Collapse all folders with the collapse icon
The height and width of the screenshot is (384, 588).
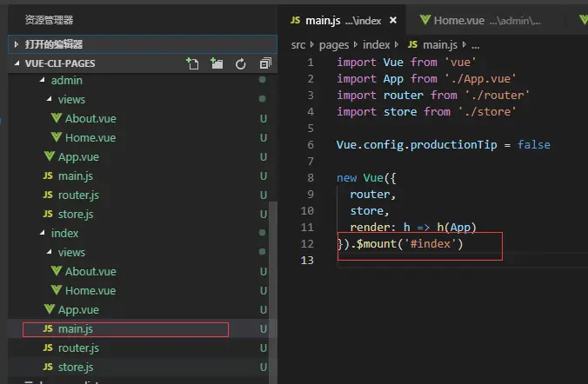(265, 63)
